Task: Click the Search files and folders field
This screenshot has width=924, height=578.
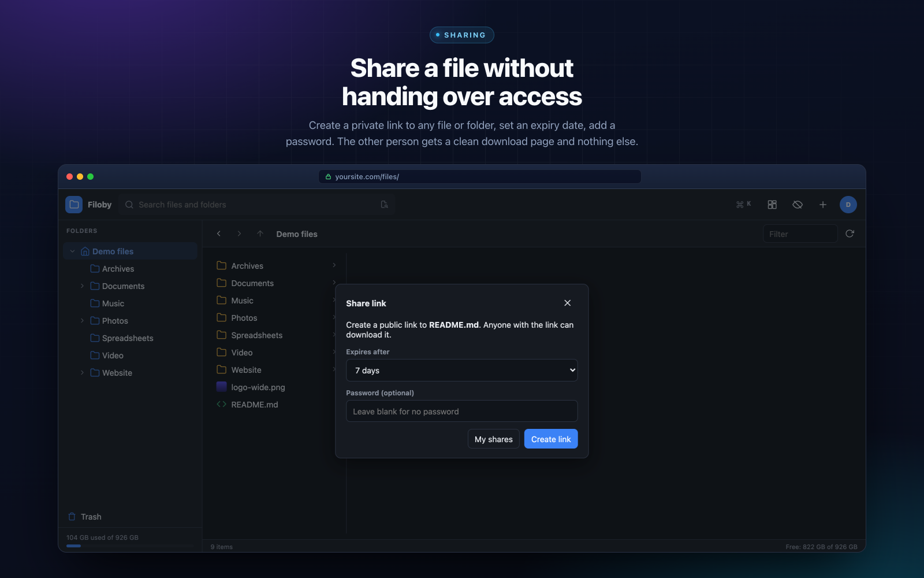Action: coord(257,205)
